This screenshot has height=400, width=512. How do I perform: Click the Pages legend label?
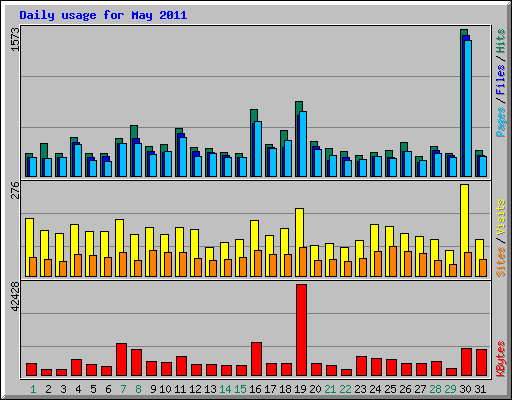pyautogui.click(x=500, y=122)
